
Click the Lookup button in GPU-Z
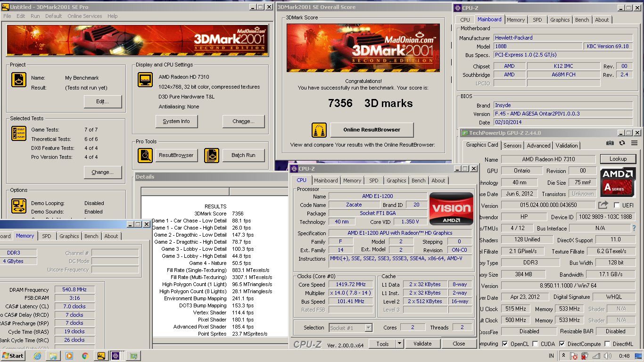(x=618, y=159)
